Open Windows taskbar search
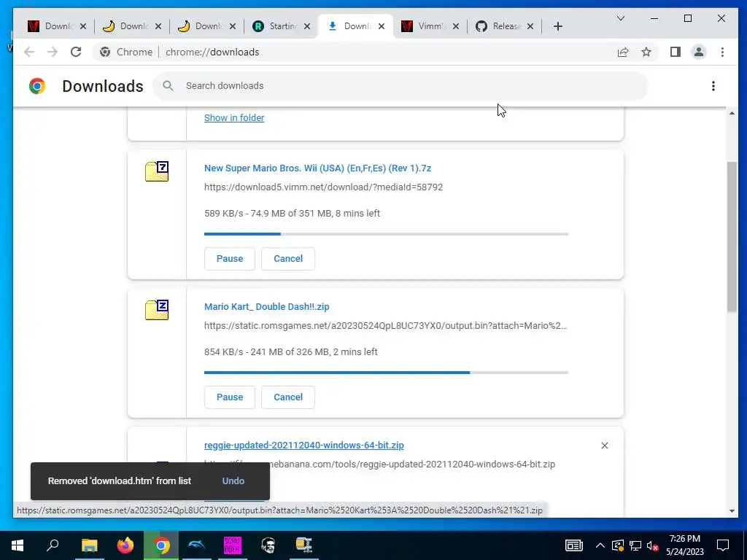The height and width of the screenshot is (560, 747). click(x=53, y=545)
